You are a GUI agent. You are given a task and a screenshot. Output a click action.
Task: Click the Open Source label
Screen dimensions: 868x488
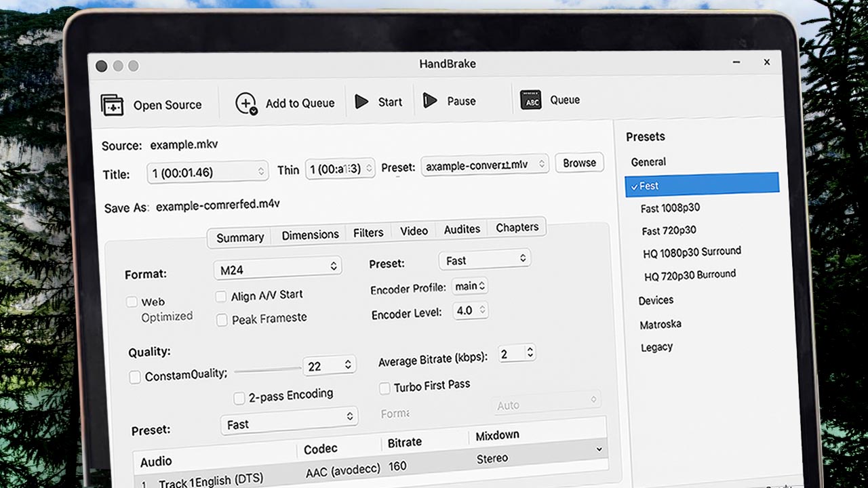pyautogui.click(x=167, y=105)
